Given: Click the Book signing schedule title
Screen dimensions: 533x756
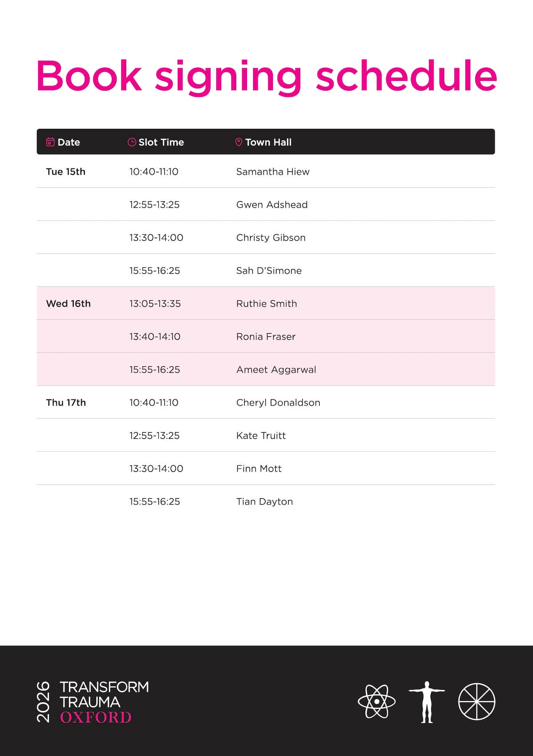Looking at the screenshot, I should pyautogui.click(x=266, y=76).
